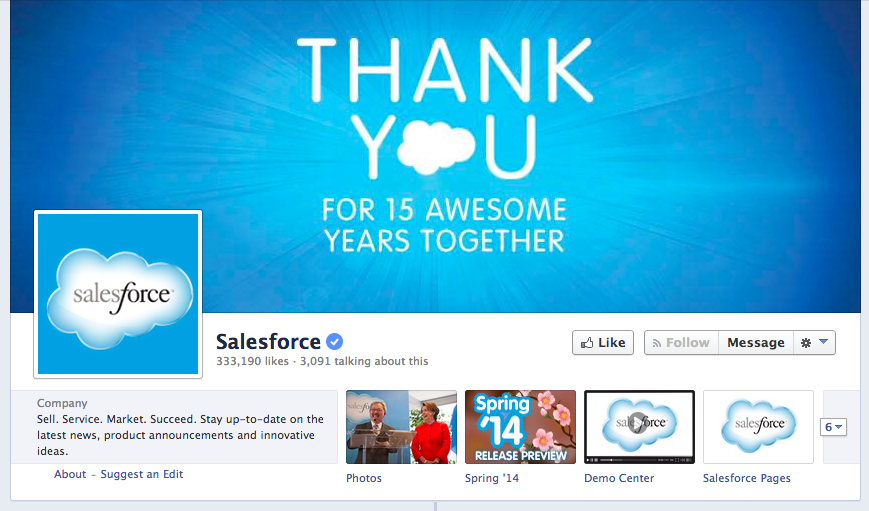Expand the 6 more apps dropdown
The height and width of the screenshot is (511, 869).
(833, 427)
